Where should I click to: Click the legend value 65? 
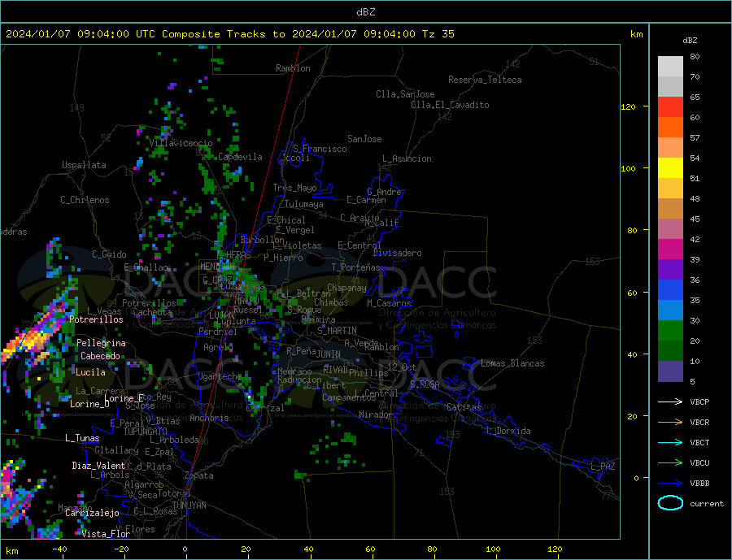click(695, 97)
